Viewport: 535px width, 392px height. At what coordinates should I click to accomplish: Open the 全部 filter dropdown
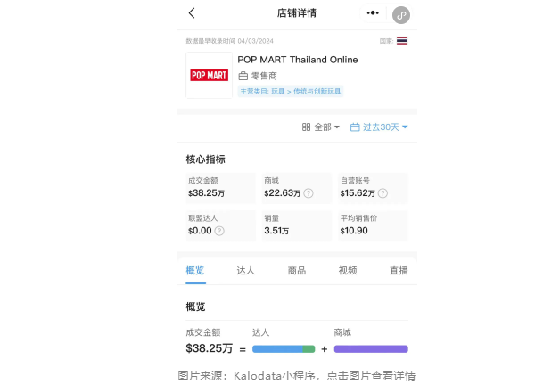pos(321,127)
